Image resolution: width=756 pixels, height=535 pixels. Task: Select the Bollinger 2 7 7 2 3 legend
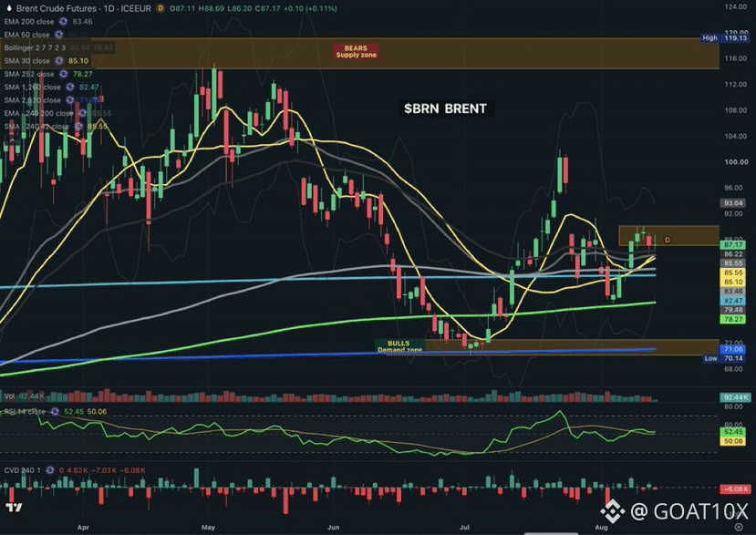35,47
